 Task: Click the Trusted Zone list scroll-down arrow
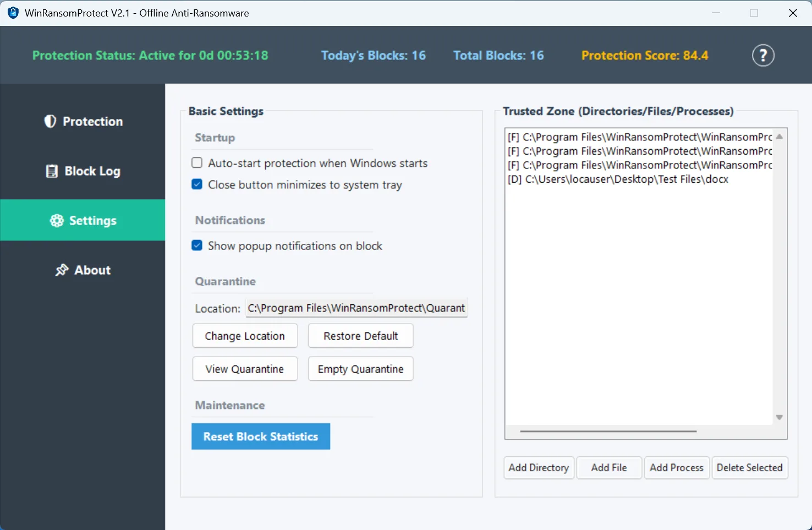780,417
